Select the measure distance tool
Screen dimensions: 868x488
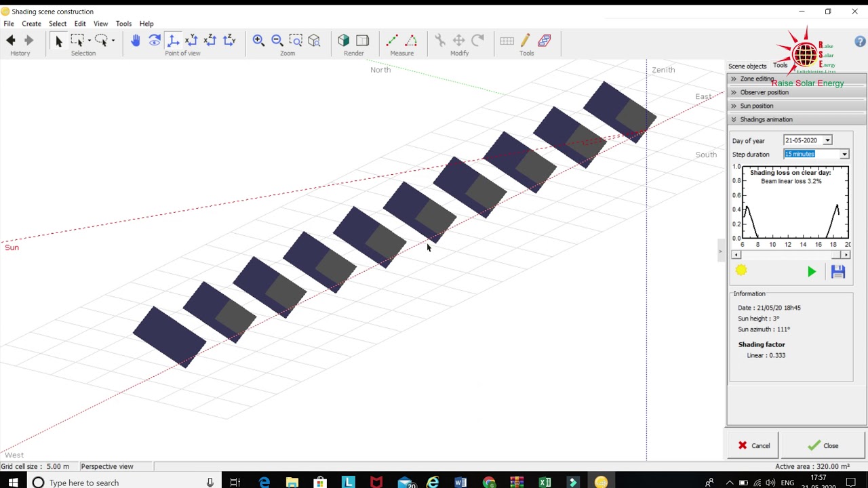(x=392, y=41)
